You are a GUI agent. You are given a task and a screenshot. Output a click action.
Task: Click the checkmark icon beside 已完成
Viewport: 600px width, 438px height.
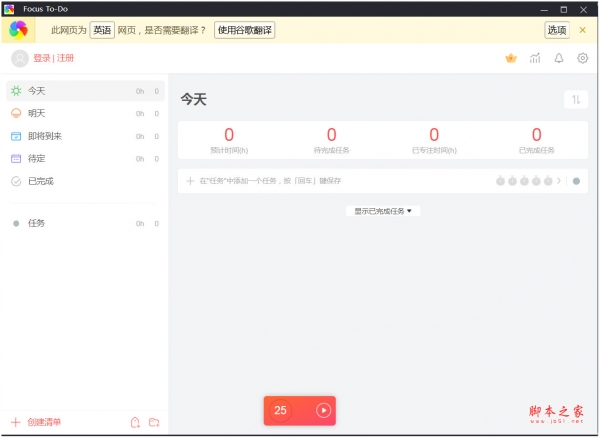[x=16, y=181]
